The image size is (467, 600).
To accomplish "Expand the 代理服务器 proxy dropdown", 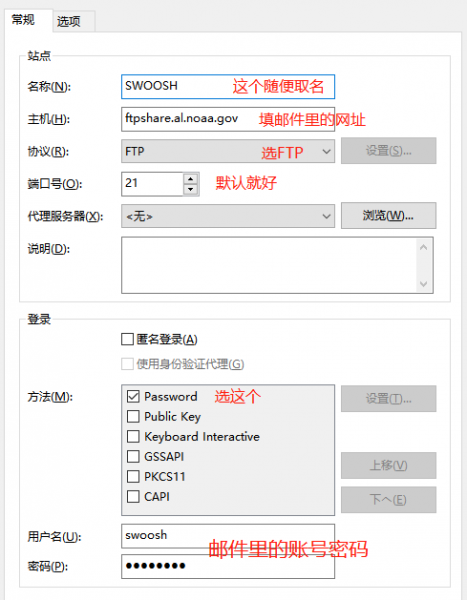I will [x=228, y=216].
